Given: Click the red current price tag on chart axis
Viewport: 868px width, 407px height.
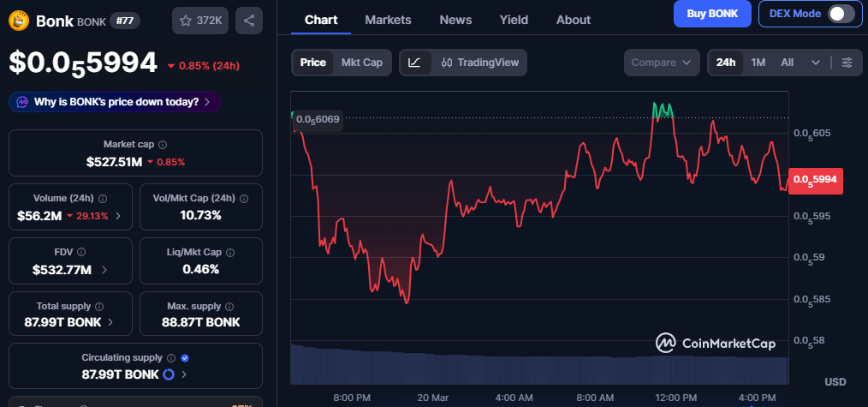Looking at the screenshot, I should pos(816,181).
